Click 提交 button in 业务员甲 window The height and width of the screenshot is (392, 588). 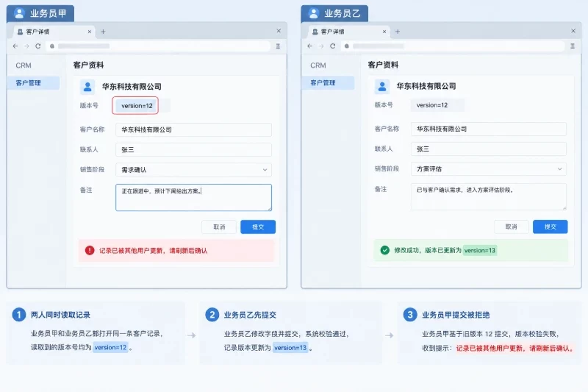(x=258, y=227)
